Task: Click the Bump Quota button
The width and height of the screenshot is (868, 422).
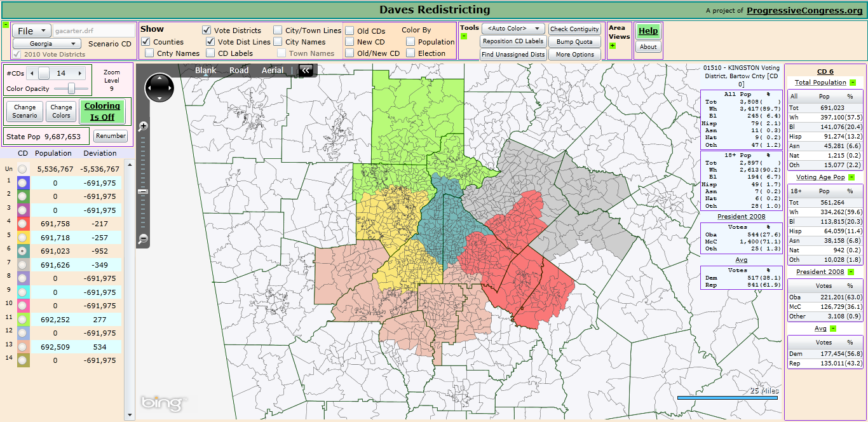Action: coord(574,42)
